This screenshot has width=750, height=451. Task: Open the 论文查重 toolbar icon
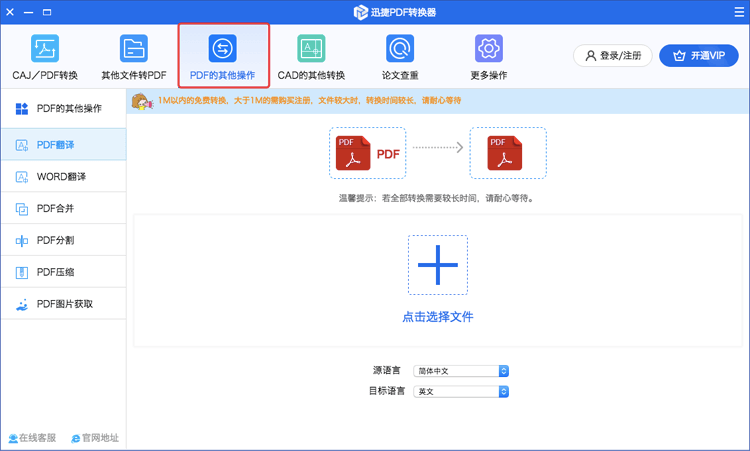click(x=400, y=48)
